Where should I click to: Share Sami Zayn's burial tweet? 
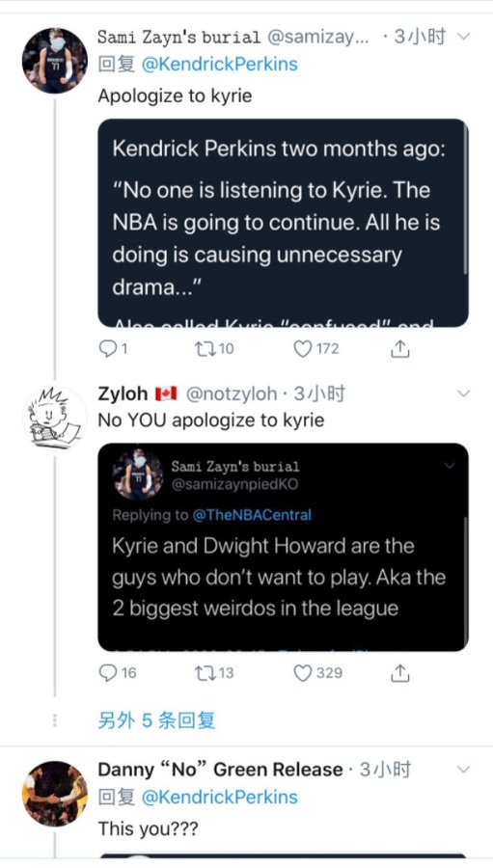(x=400, y=349)
